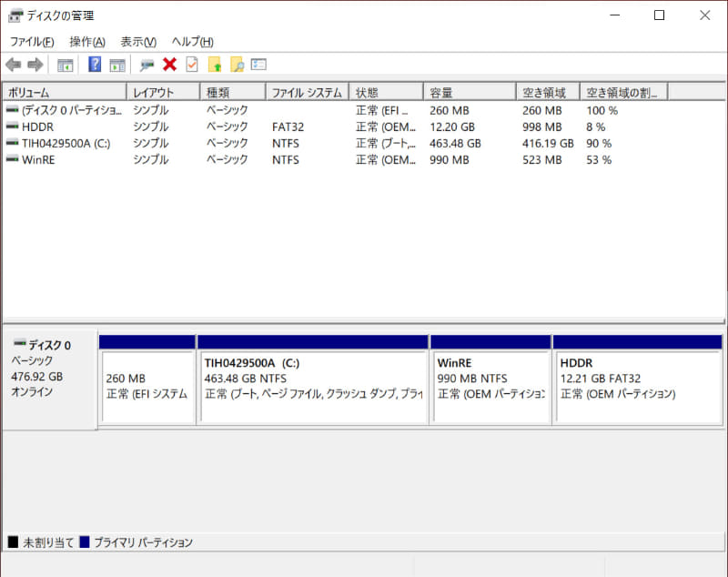Sort by the 容量 column header
The image size is (728, 577).
click(470, 93)
